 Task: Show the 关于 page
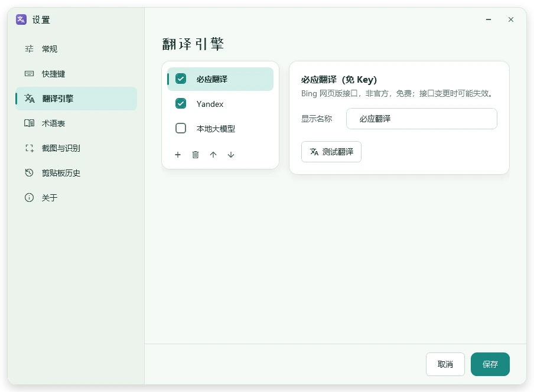click(x=76, y=198)
